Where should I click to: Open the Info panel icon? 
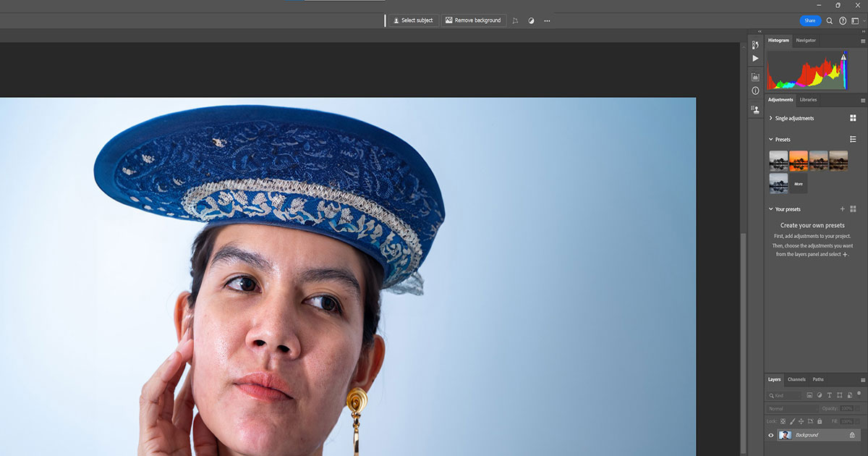(x=755, y=89)
